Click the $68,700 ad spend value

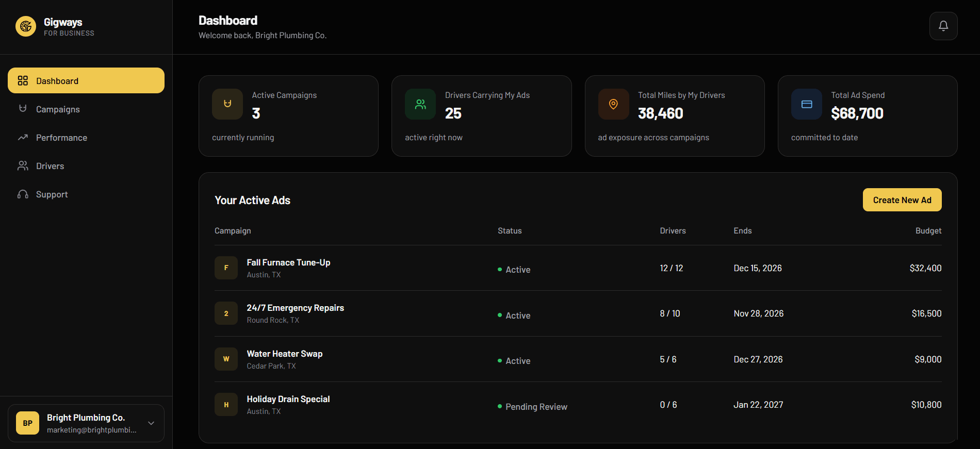coord(857,113)
